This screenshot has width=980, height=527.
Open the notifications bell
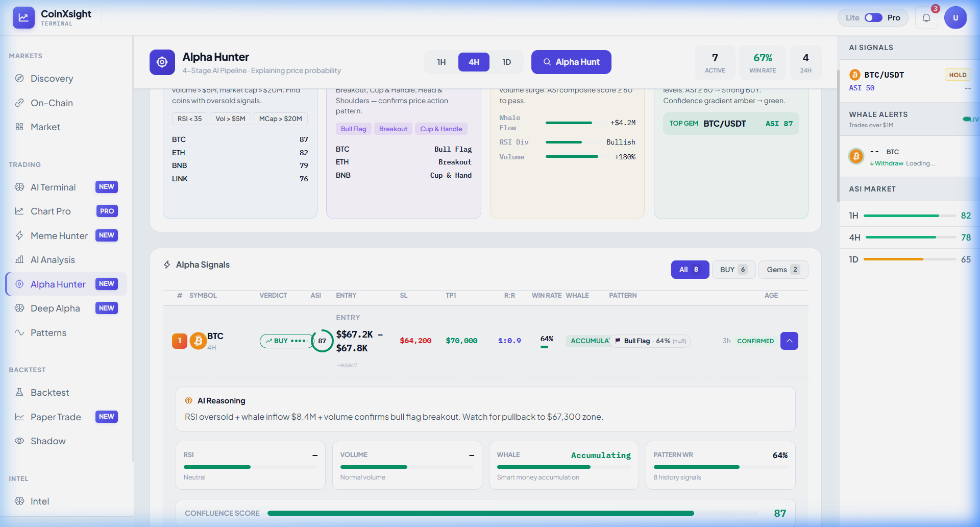point(926,18)
